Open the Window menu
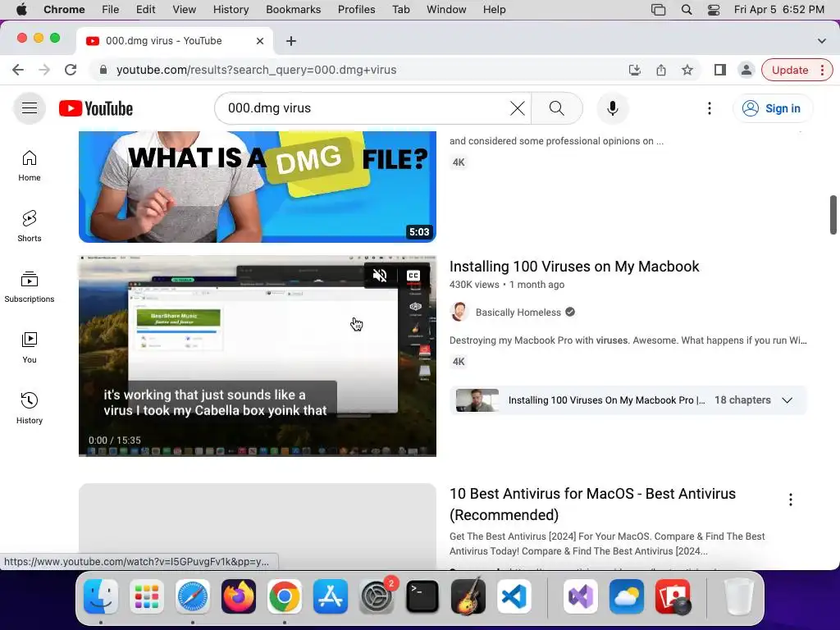The height and width of the screenshot is (630, 840). coord(446,10)
